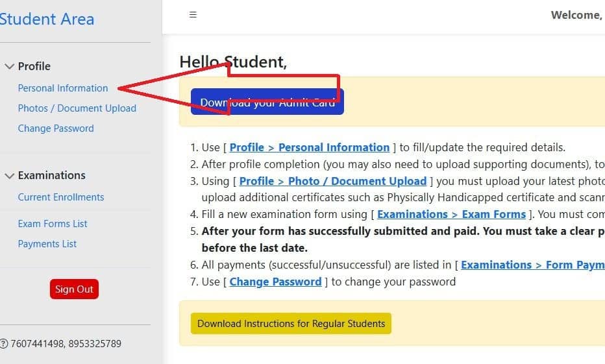This screenshot has height=364, width=605.
Task: Click the Examinations > Form Payments link
Action: 532,265
